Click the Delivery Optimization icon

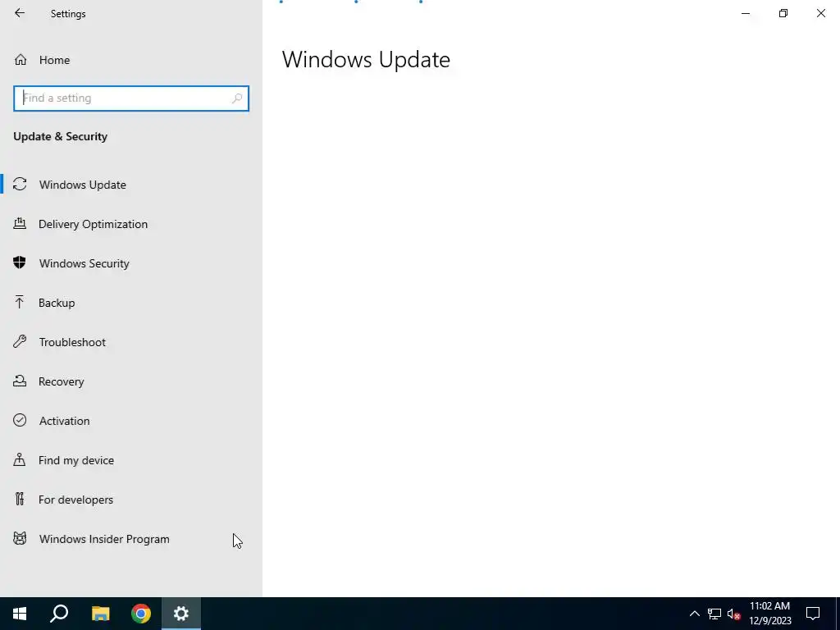(20, 223)
